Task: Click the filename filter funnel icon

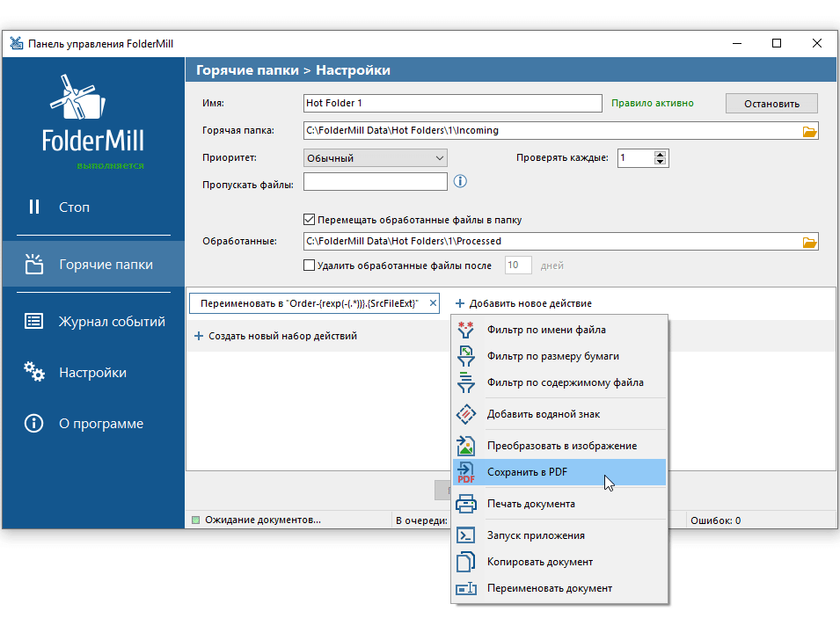Action: click(x=465, y=330)
